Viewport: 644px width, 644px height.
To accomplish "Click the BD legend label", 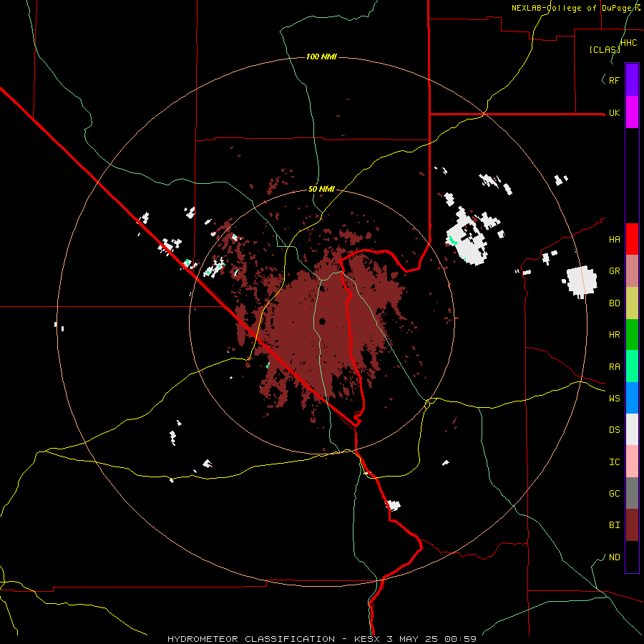I will click(x=614, y=303).
